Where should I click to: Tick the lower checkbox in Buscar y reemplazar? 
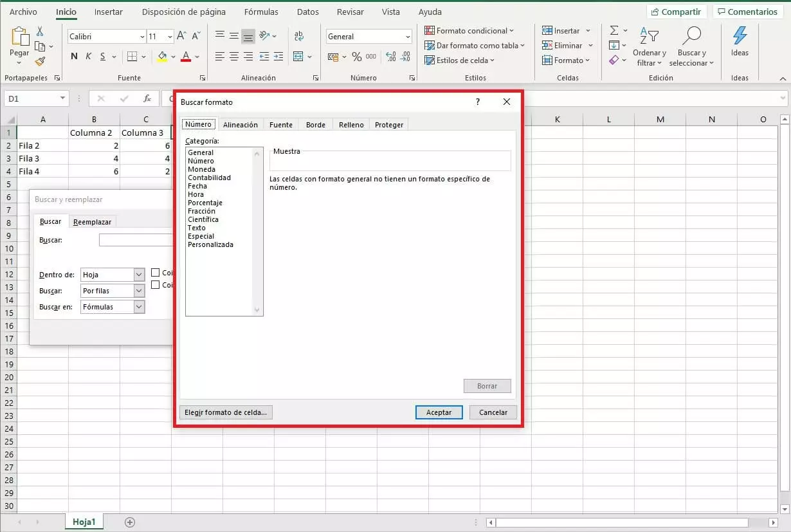tap(155, 285)
